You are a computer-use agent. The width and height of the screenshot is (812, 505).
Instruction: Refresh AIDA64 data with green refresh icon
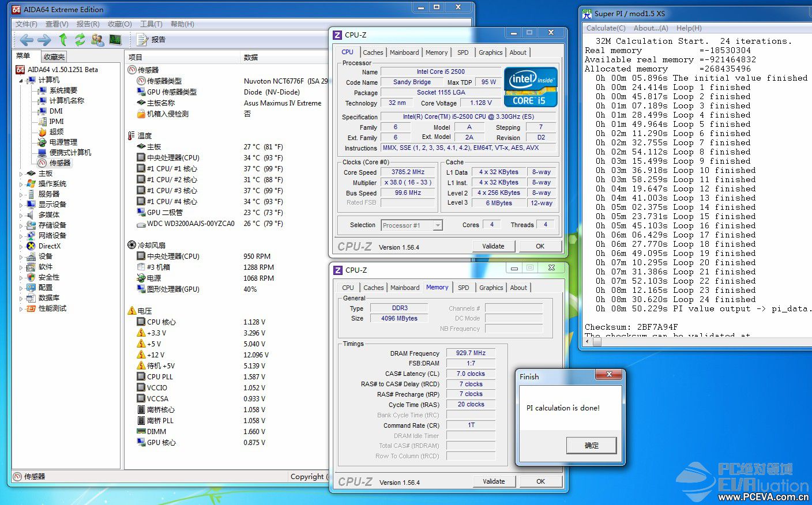point(80,40)
